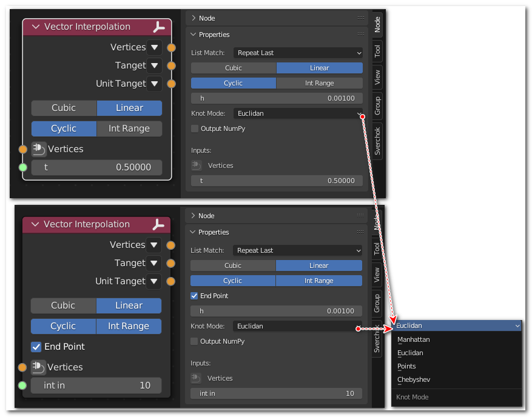Expand the Node panel in the lower sidebar
Viewport: 532px width, 417px height.
click(x=193, y=216)
